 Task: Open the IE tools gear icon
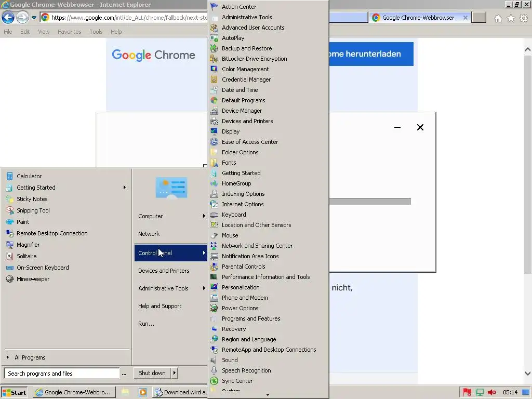(524, 18)
